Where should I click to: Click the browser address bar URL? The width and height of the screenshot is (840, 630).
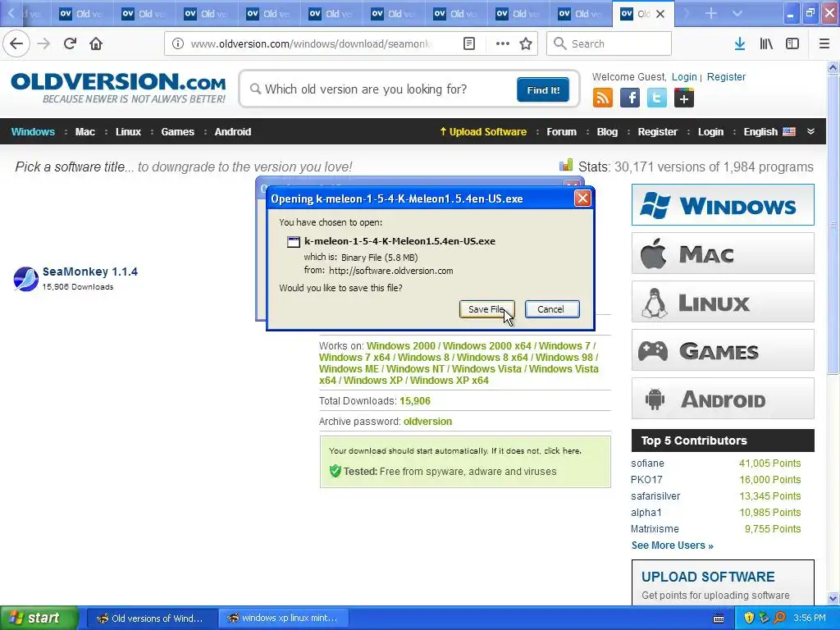click(311, 44)
